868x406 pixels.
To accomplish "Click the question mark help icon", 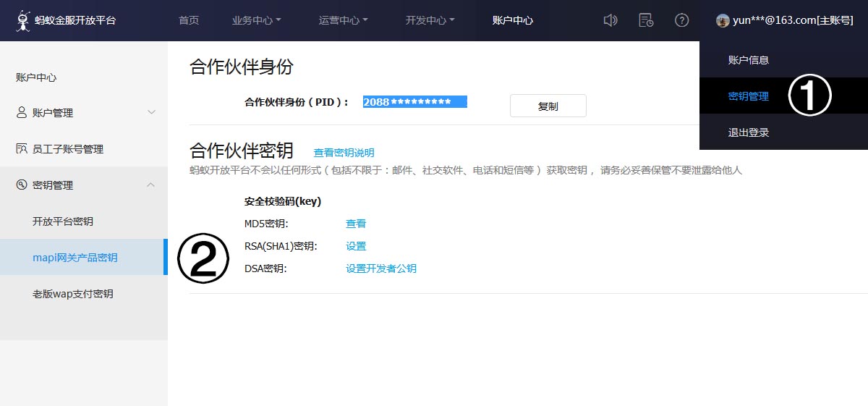I will point(681,20).
